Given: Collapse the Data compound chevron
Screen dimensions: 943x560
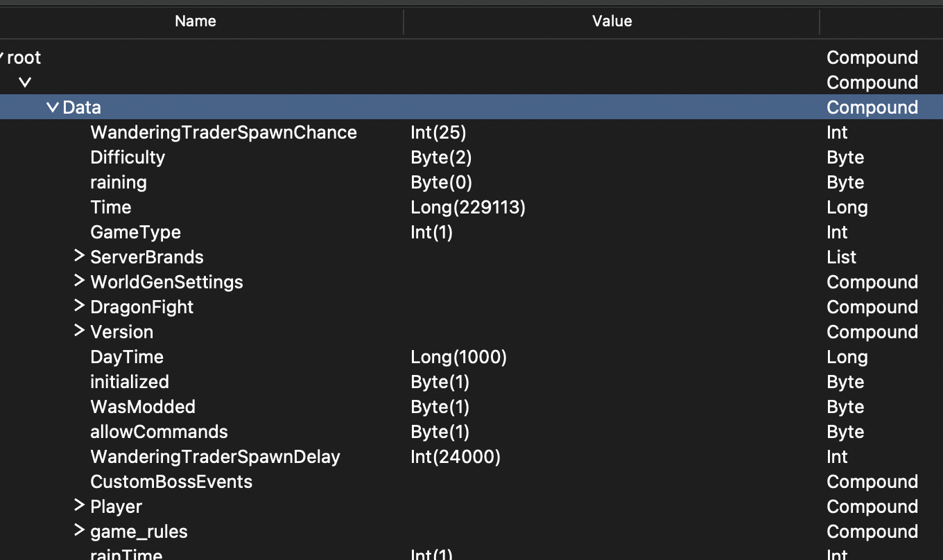Looking at the screenshot, I should pyautogui.click(x=52, y=107).
